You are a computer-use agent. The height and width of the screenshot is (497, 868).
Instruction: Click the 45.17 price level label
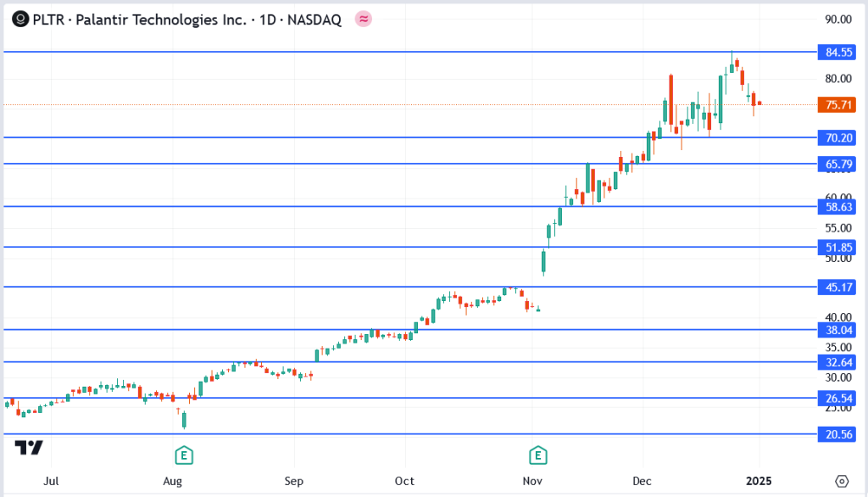tap(837, 288)
